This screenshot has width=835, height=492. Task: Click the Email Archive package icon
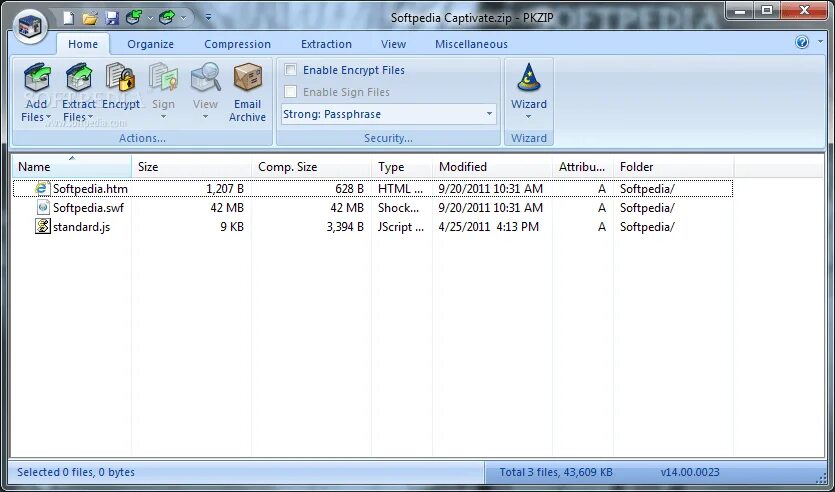click(248, 78)
